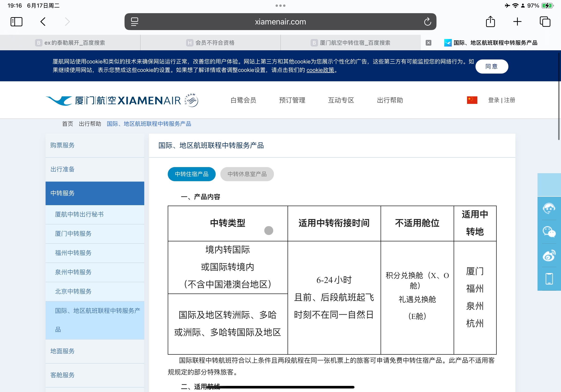Open 泉州中转服务 sidebar item
Screen dimensions: 561x392
pyautogui.click(x=95, y=272)
